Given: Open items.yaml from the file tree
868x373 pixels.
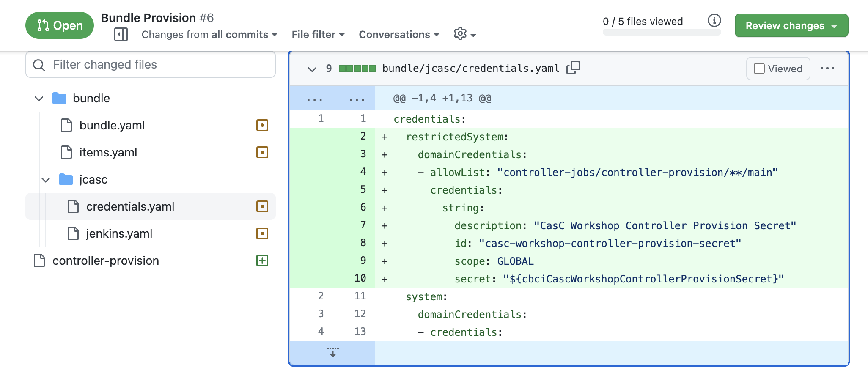Looking at the screenshot, I should [108, 152].
